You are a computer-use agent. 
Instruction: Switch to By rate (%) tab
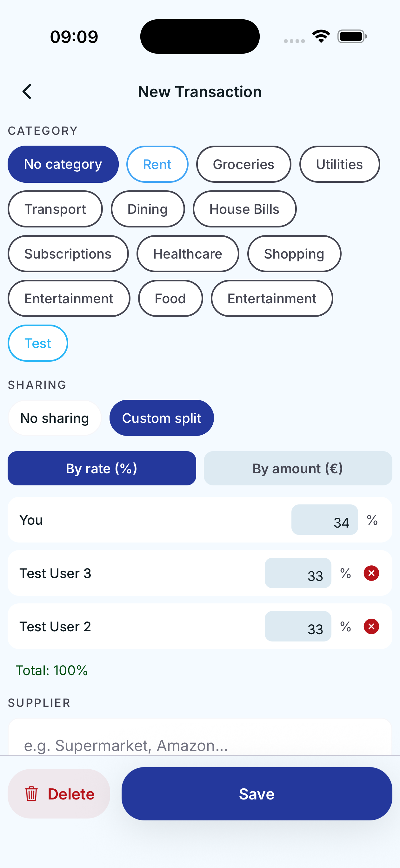tap(102, 468)
